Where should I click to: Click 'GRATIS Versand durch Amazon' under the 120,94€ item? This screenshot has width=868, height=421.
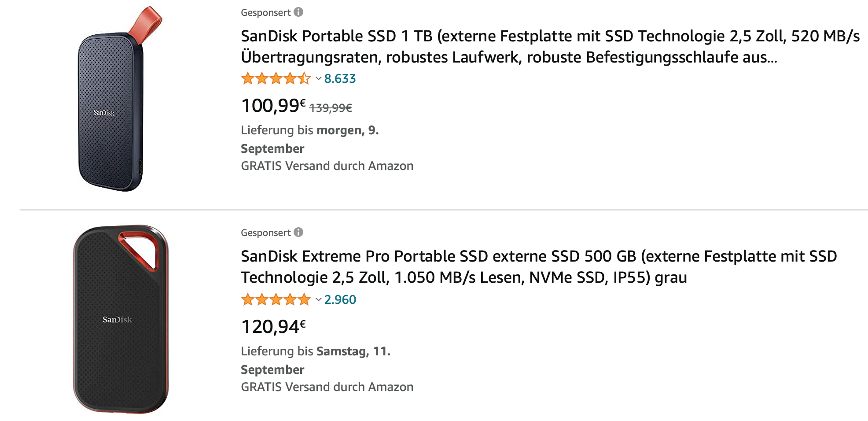(x=327, y=387)
